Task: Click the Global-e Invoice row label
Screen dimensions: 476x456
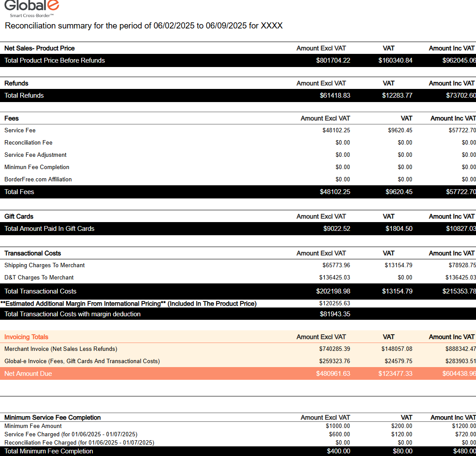Action: [82, 361]
